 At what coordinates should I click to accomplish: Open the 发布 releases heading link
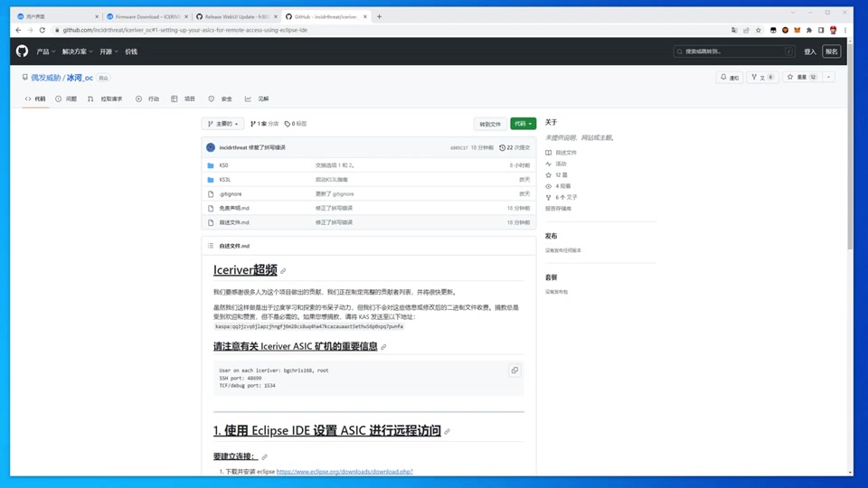[551, 236]
